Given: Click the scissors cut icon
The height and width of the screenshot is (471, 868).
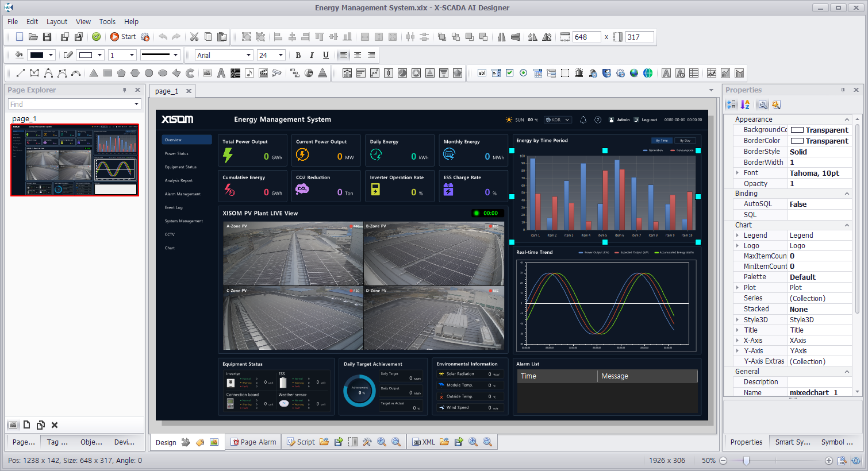Looking at the screenshot, I should tap(194, 37).
